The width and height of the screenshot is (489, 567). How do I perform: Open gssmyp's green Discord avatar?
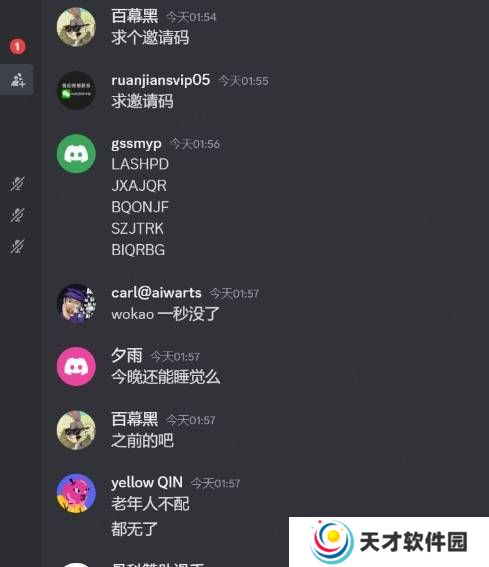pyautogui.click(x=76, y=154)
